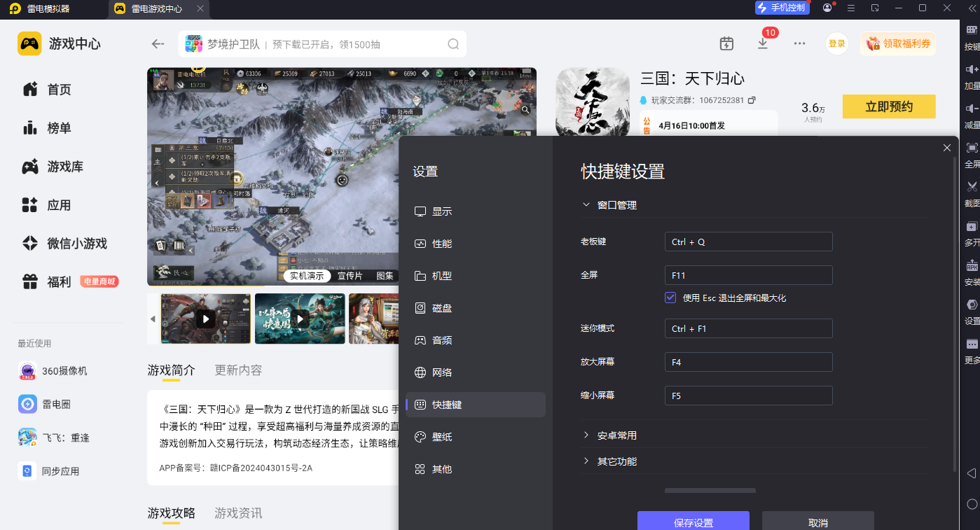Screen dimensions: 980x530
Task: Click the 放大屏幕 shortcut field
Action: (x=749, y=362)
